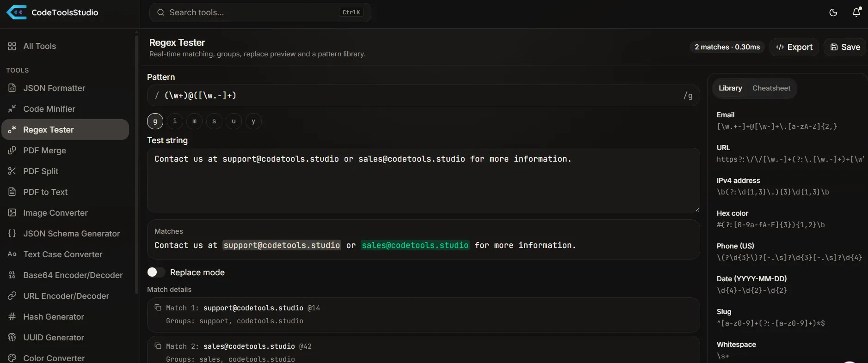Click the All Tools grid icon
The height and width of the screenshot is (363, 868).
(x=12, y=46)
